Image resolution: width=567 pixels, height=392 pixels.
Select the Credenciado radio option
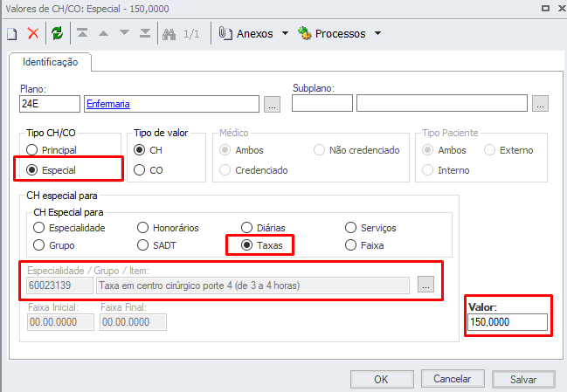(225, 169)
